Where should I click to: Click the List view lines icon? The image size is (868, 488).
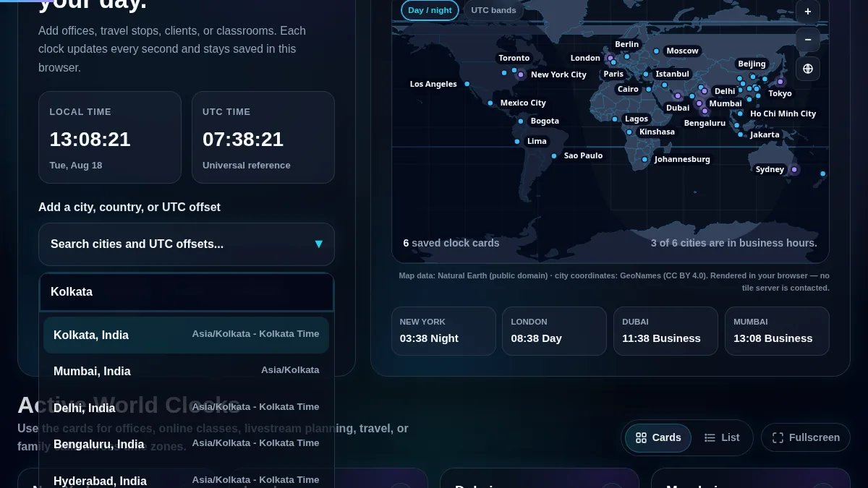(x=710, y=437)
